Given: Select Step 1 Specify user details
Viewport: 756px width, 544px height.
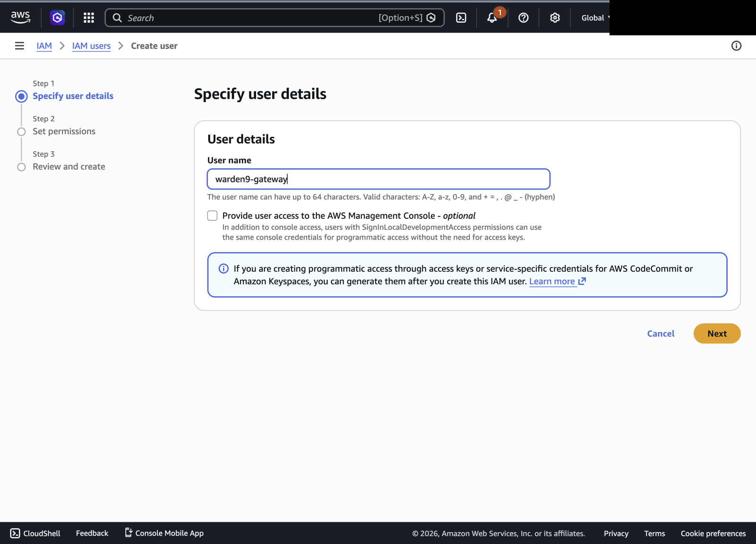Looking at the screenshot, I should point(73,96).
